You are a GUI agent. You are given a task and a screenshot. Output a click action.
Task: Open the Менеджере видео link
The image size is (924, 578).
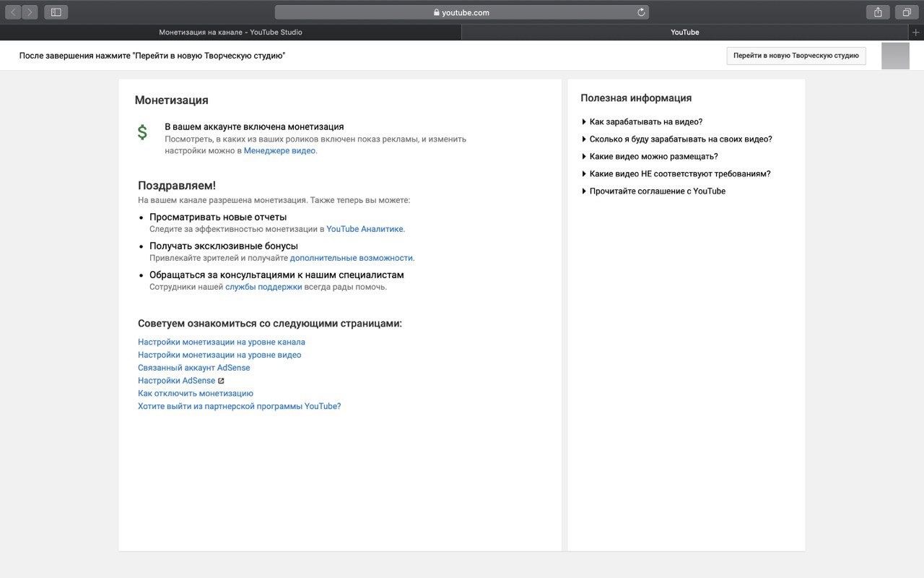[x=279, y=151]
